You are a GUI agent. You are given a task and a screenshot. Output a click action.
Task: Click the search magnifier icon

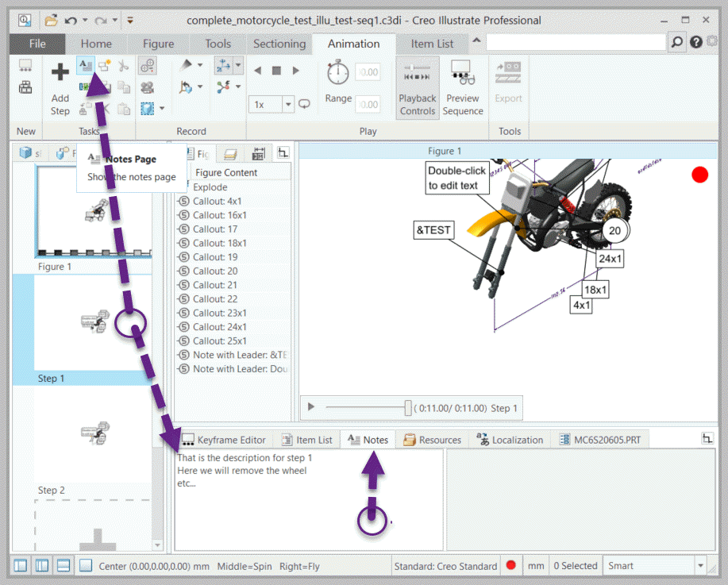tap(677, 43)
